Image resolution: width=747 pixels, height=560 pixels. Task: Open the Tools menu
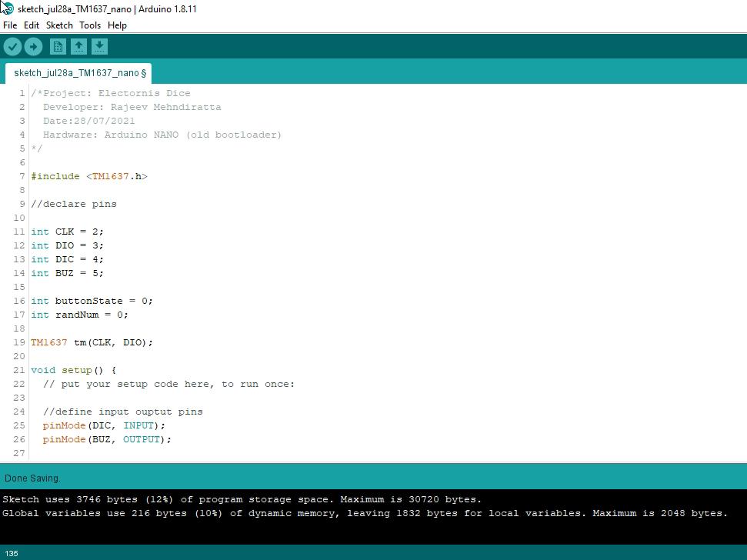(x=89, y=25)
